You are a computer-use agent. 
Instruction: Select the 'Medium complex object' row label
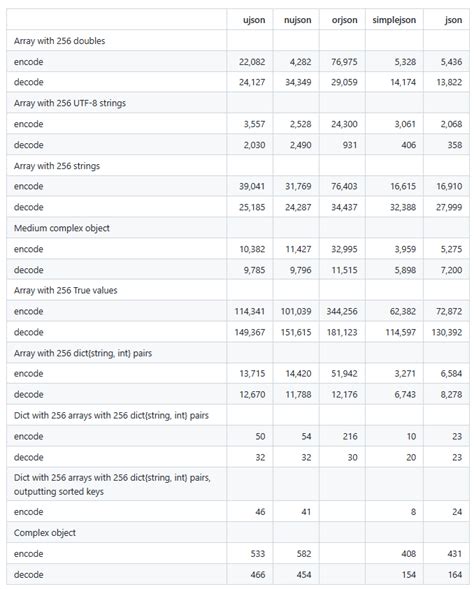coord(62,228)
